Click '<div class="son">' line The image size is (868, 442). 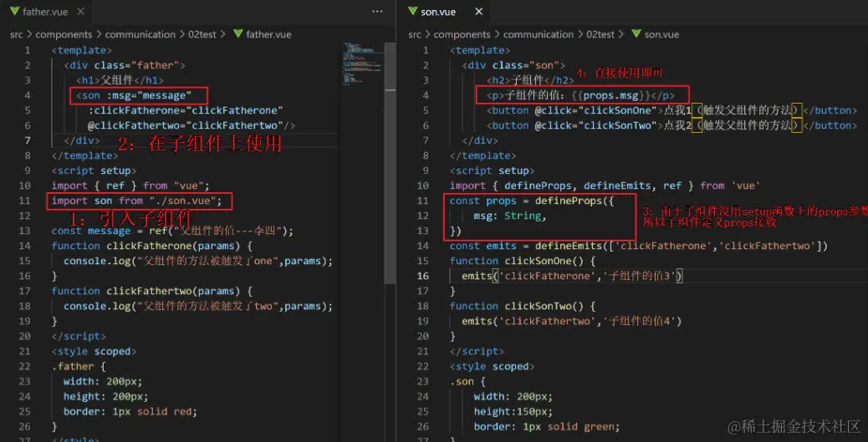click(514, 65)
